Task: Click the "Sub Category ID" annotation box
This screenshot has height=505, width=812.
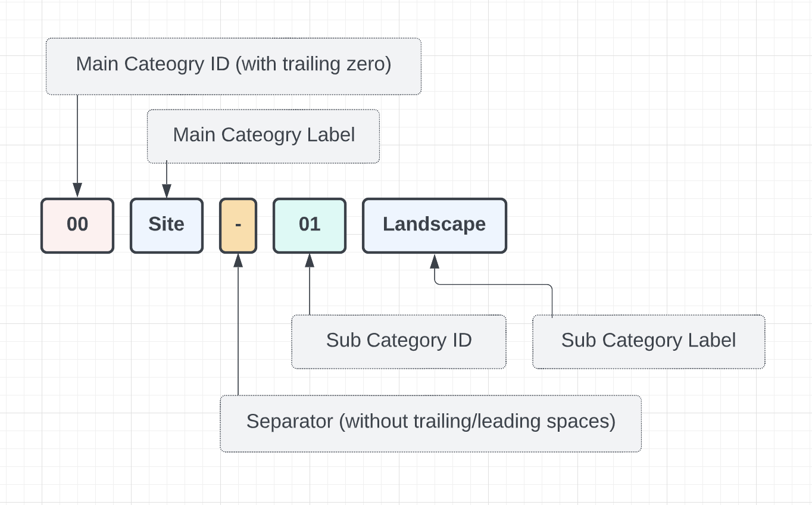Action: (399, 342)
